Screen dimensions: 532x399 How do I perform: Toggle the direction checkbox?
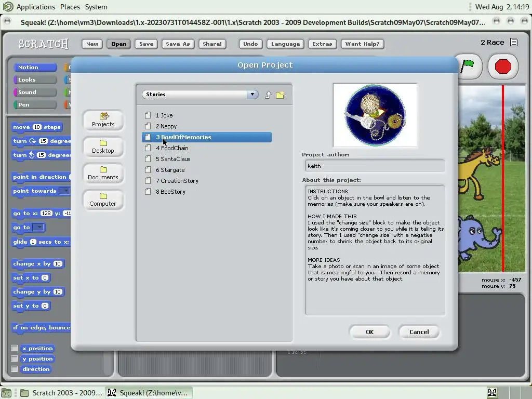point(14,369)
